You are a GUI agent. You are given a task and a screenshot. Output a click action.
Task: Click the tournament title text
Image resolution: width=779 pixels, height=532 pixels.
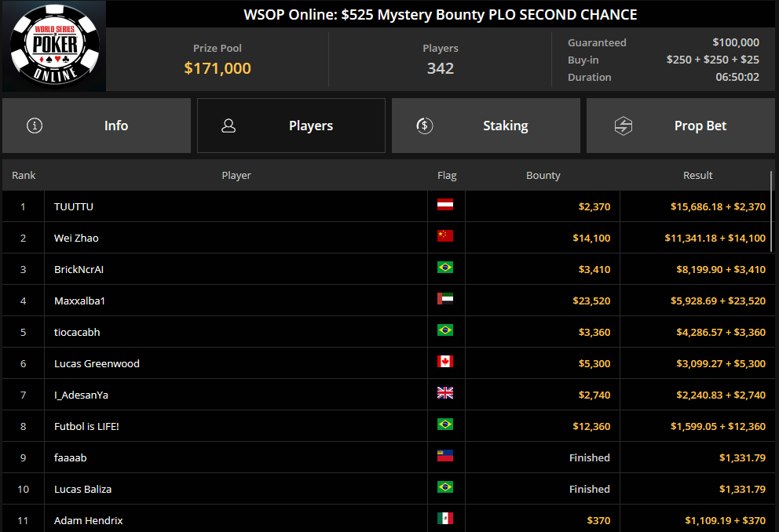(x=441, y=14)
